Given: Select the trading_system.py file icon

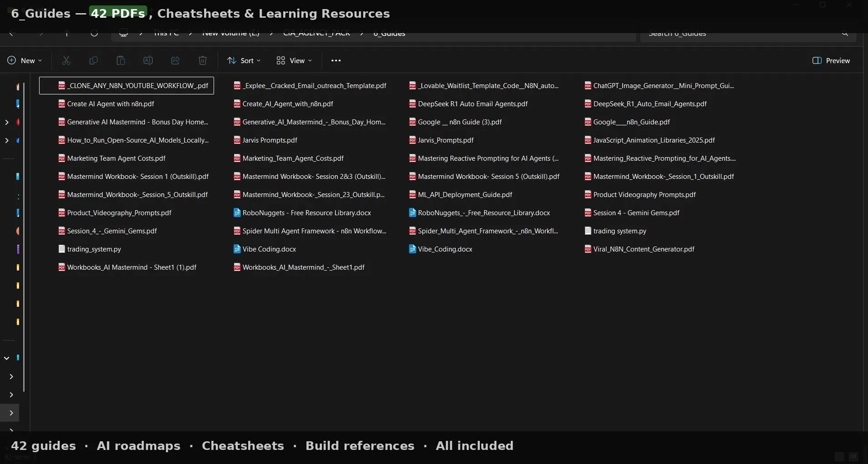Looking at the screenshot, I should coord(62,249).
